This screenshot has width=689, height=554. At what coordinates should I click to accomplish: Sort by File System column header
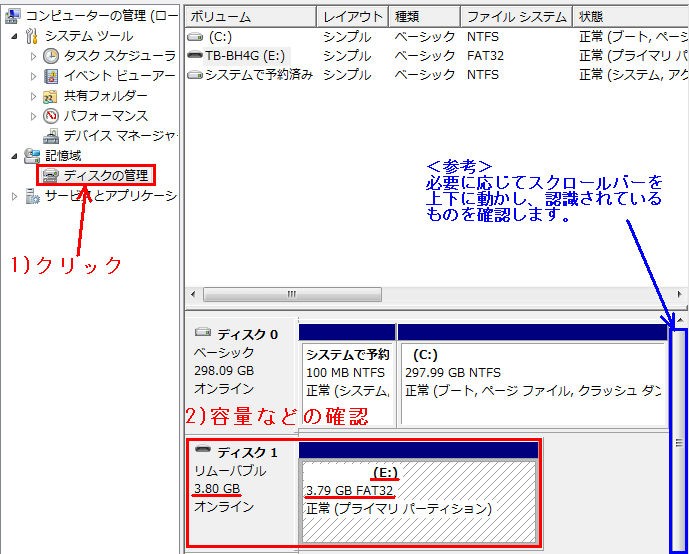[x=516, y=17]
